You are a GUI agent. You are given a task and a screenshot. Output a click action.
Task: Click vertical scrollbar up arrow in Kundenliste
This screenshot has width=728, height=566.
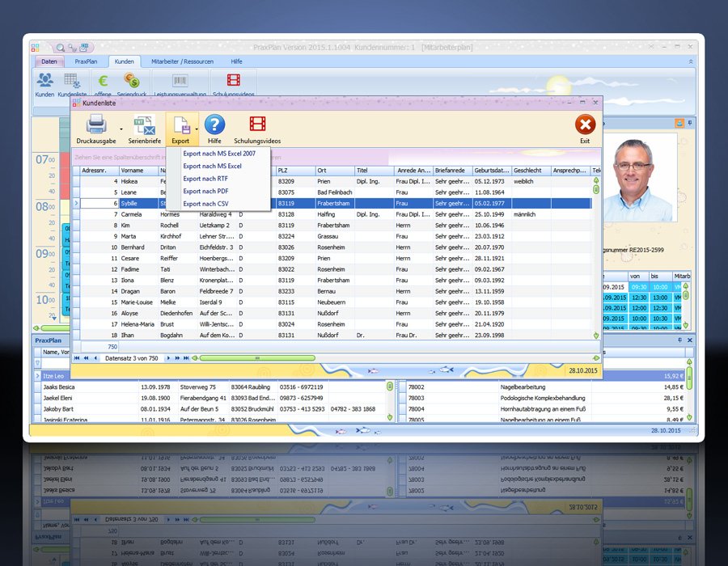596,180
